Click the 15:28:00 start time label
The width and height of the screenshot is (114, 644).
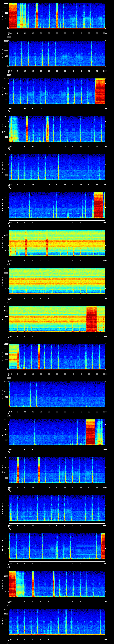(x=9, y=260)
